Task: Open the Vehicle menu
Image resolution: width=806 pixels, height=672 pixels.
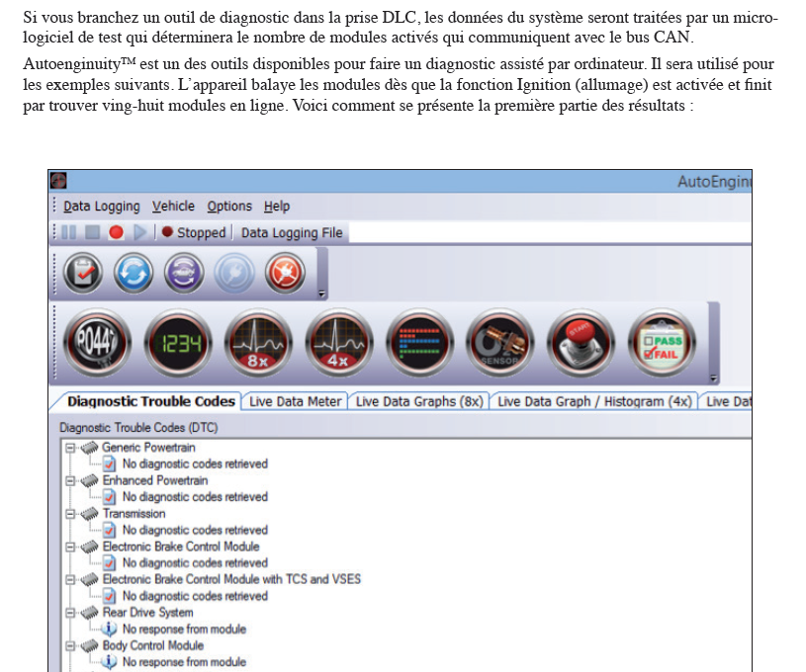Action: point(173,206)
